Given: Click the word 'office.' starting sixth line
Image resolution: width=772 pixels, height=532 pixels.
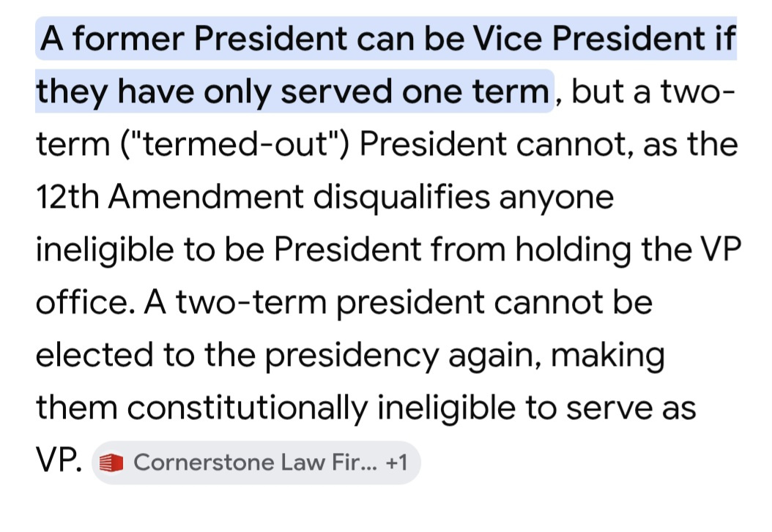Looking at the screenshot, I should [85, 302].
